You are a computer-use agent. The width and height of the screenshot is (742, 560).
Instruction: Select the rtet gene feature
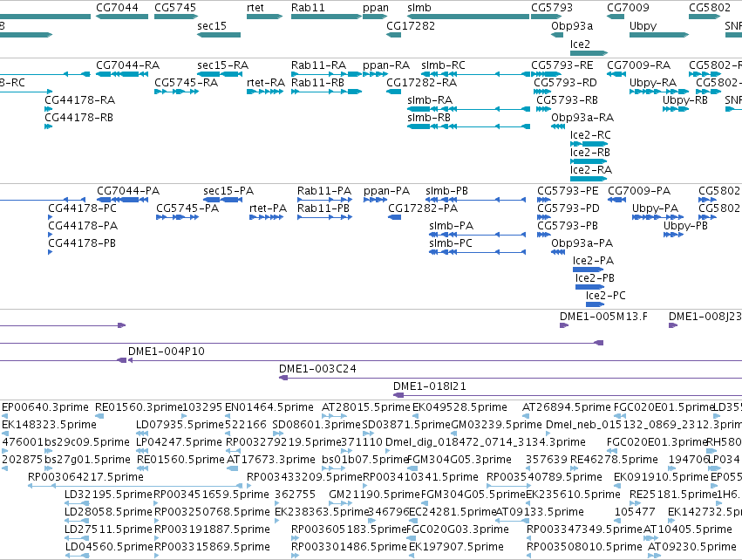tap(264, 17)
